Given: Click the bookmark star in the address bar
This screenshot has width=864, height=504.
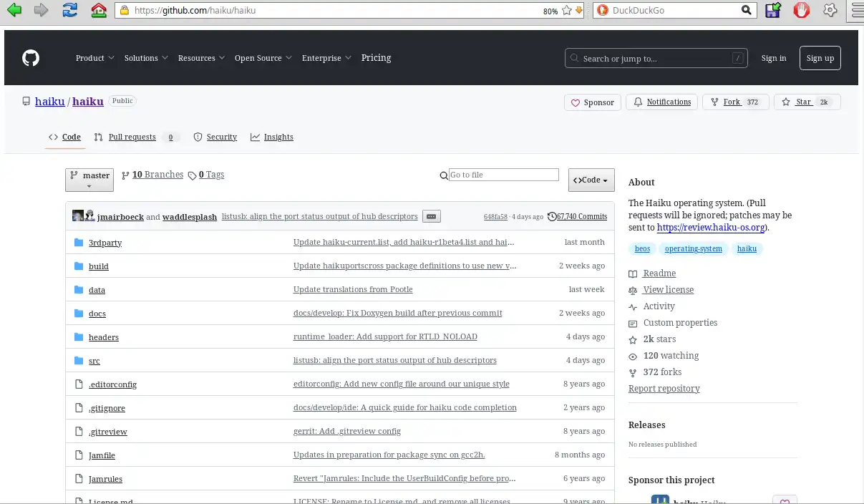Looking at the screenshot, I should point(567,10).
